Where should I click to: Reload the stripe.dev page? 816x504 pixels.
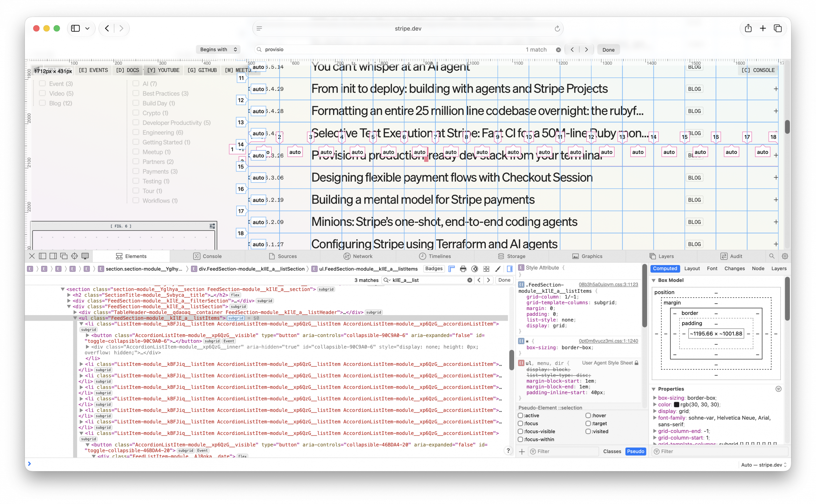[557, 29]
